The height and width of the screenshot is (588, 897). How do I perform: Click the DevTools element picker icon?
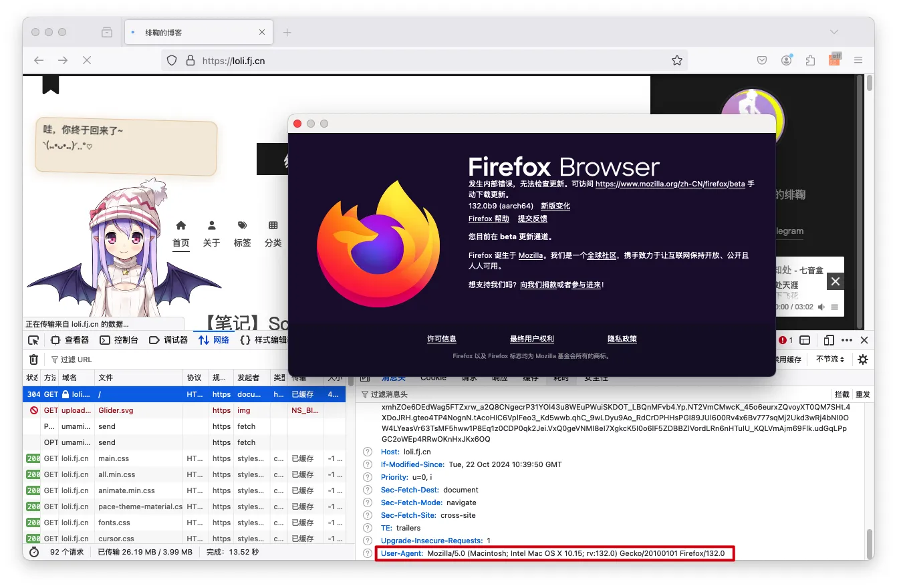(33, 340)
